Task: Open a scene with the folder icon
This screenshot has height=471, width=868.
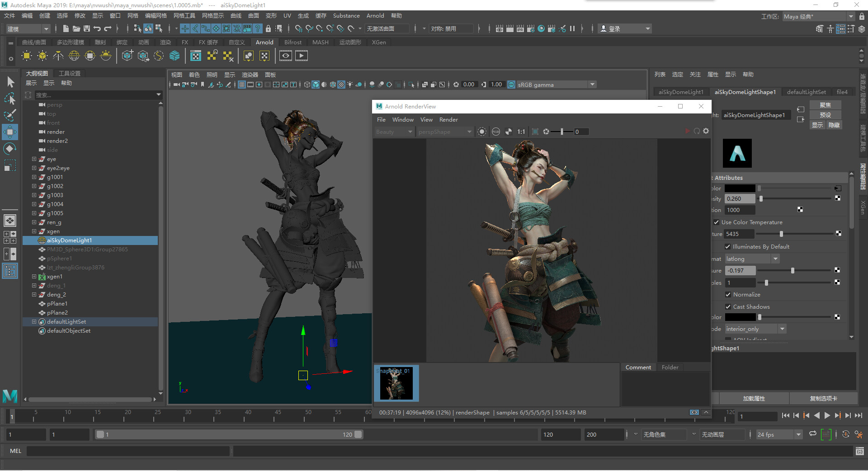Action: 76,28
